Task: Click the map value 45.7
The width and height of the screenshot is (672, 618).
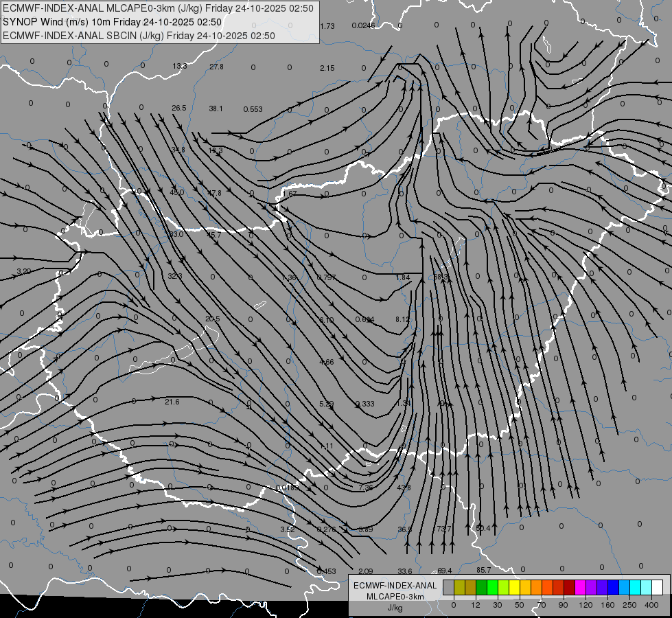Action: click(214, 235)
